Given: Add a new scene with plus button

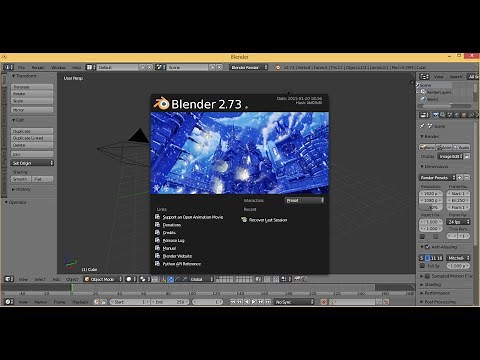Looking at the screenshot, I should click(212, 67).
